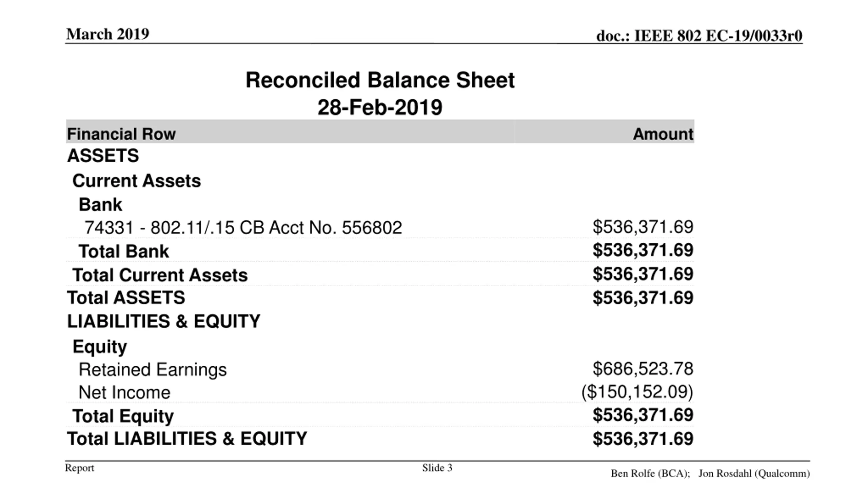The width and height of the screenshot is (868, 488).
Task: Click the Retained Earnings amount $686,523.78
Action: tap(643, 369)
